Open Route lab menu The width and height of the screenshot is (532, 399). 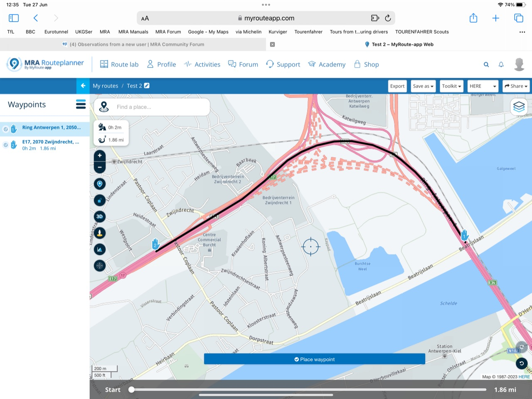tap(119, 64)
